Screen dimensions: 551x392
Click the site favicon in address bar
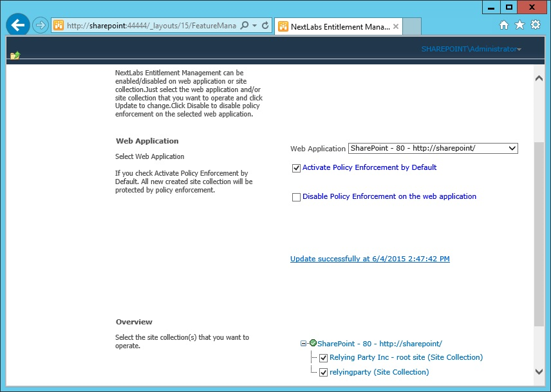tap(59, 25)
